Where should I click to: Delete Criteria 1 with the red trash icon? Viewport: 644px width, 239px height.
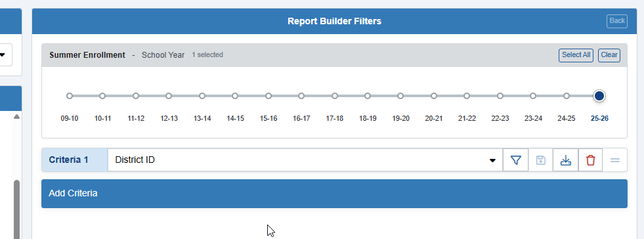point(591,160)
